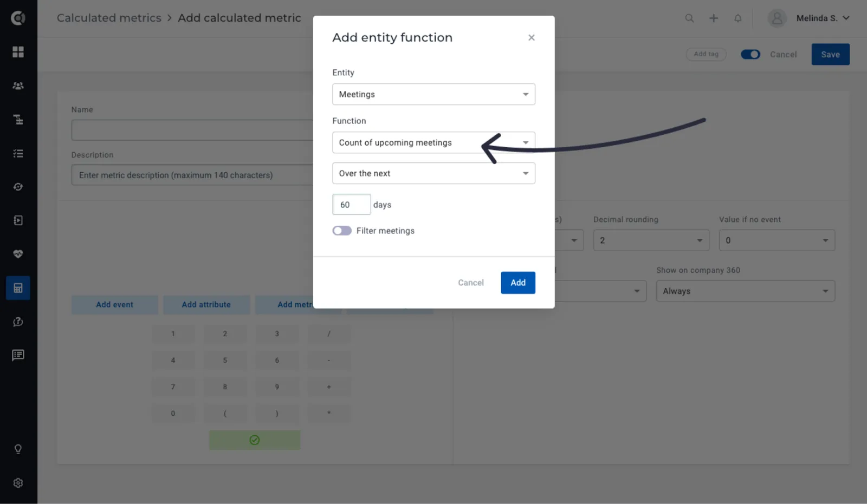The image size is (867, 504).
Task: Click keypad number 7
Action: 173,387
